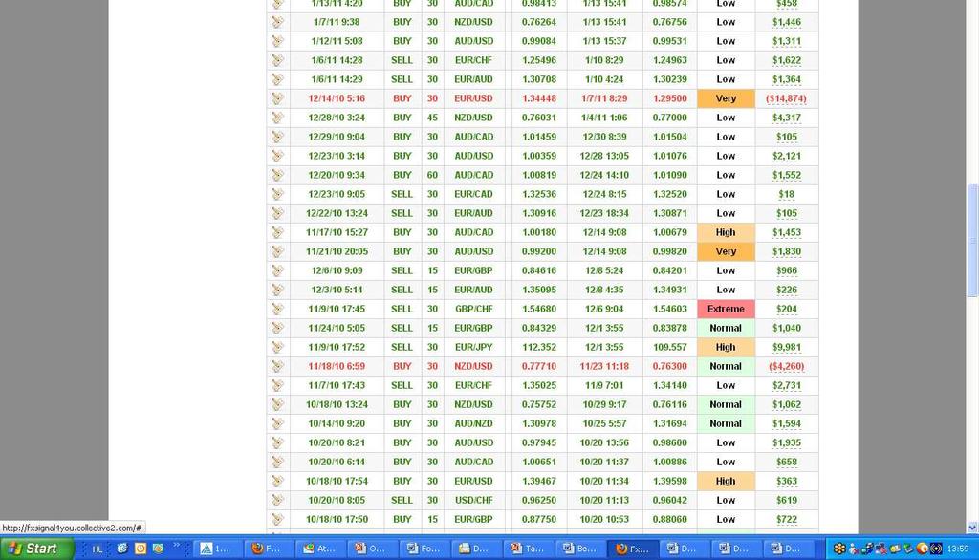Click the EUR/JPY symbol cell
This screenshot has width=979, height=560.
(473, 347)
